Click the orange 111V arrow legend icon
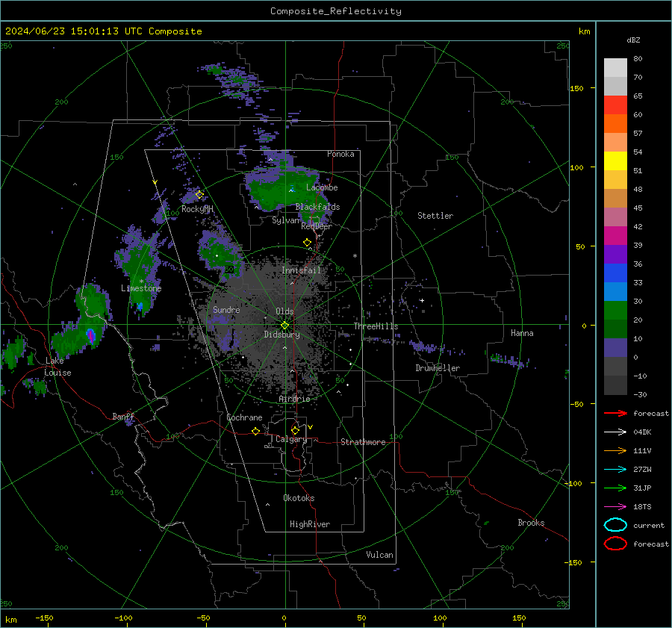This screenshot has height=628, width=672. (615, 450)
